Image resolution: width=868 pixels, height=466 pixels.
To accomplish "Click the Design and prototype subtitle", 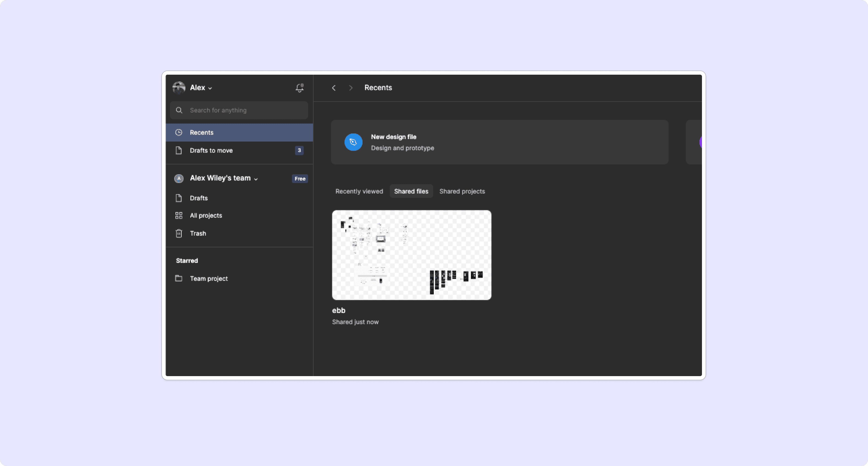I will tap(402, 148).
